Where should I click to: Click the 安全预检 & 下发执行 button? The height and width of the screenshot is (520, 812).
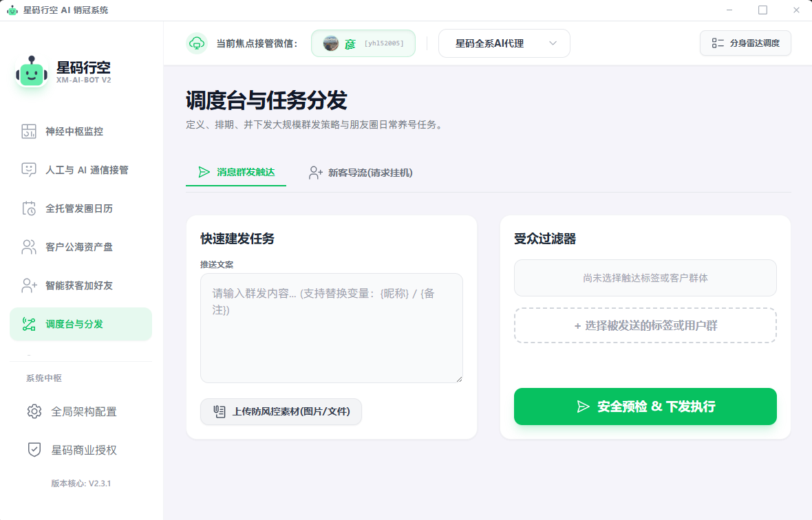tap(645, 407)
